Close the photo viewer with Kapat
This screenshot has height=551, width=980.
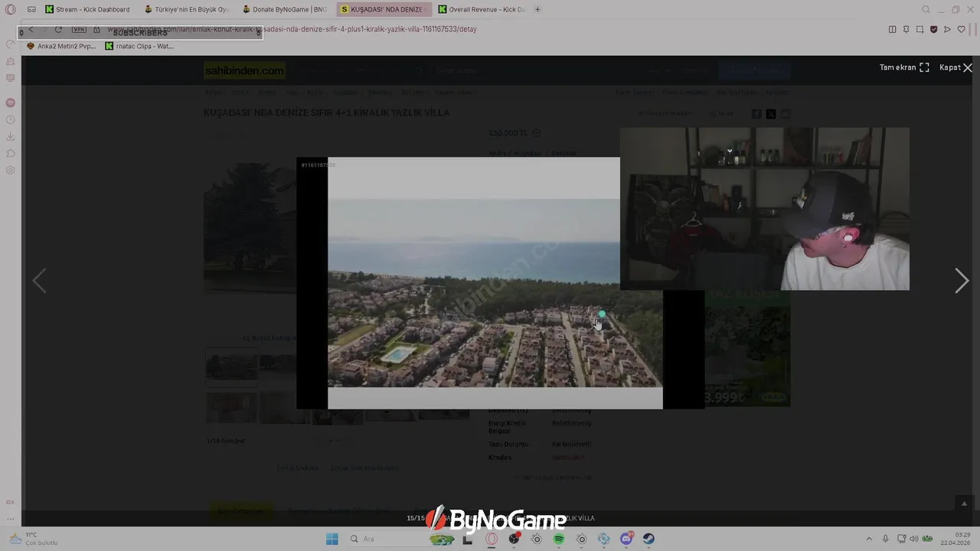955,67
